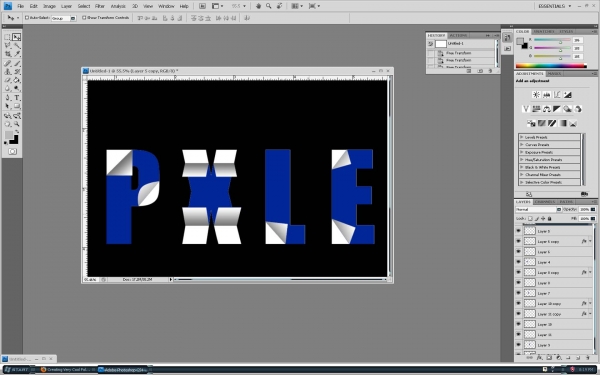Image resolution: width=600 pixels, height=375 pixels.
Task: Hide Layer 11 copy via eye icon
Action: click(x=518, y=314)
